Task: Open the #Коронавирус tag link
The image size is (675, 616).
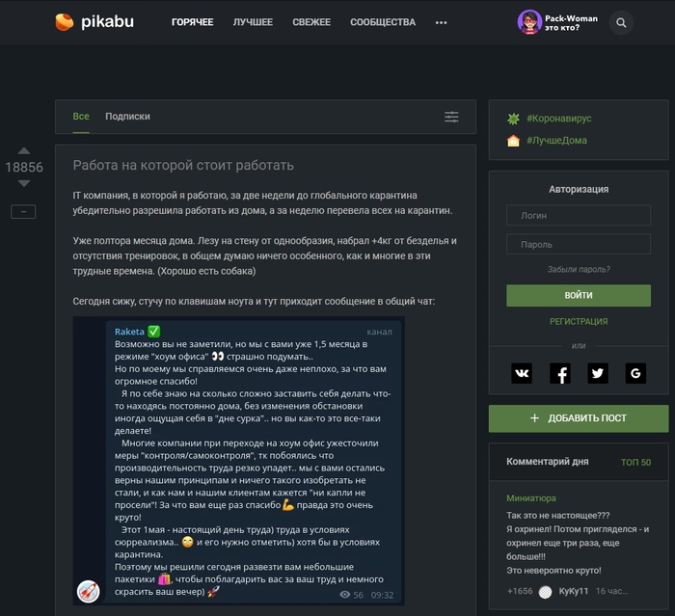Action: (x=558, y=119)
